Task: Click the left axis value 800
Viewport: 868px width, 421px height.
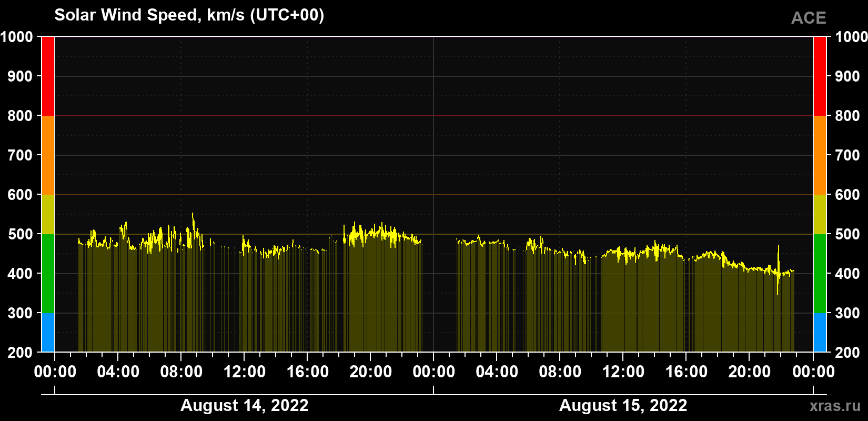Action: pos(21,116)
